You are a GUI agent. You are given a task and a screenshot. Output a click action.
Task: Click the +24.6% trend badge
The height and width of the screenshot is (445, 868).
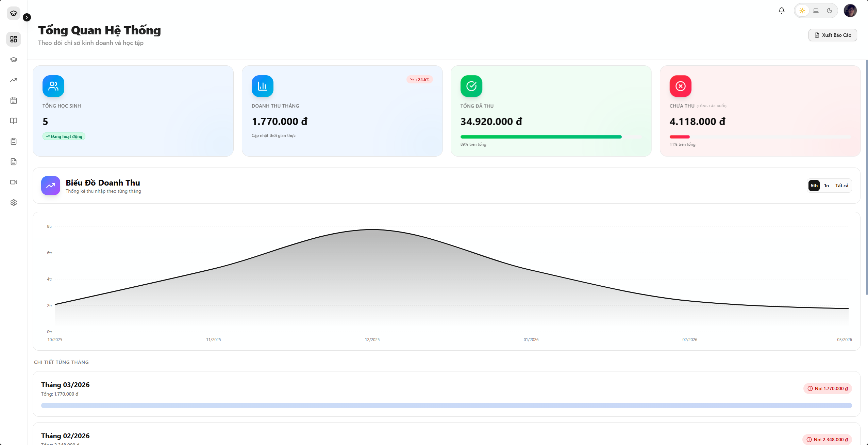tap(420, 79)
